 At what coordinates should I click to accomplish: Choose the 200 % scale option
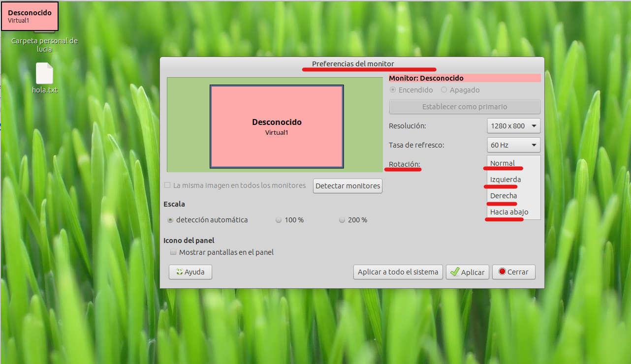click(x=342, y=220)
